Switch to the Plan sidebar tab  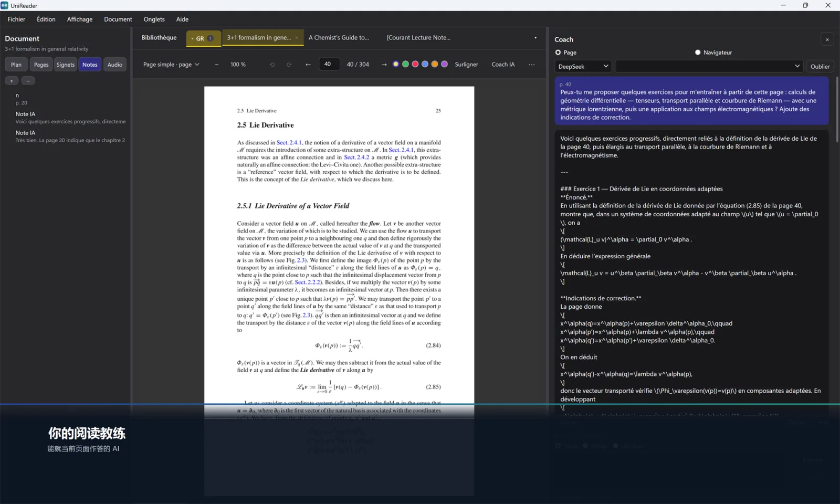click(x=16, y=65)
